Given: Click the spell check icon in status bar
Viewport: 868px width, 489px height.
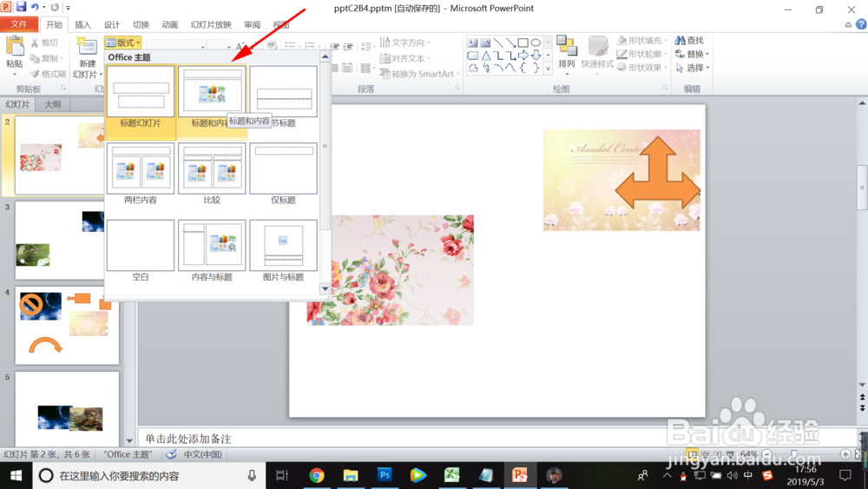Looking at the screenshot, I should (171, 454).
